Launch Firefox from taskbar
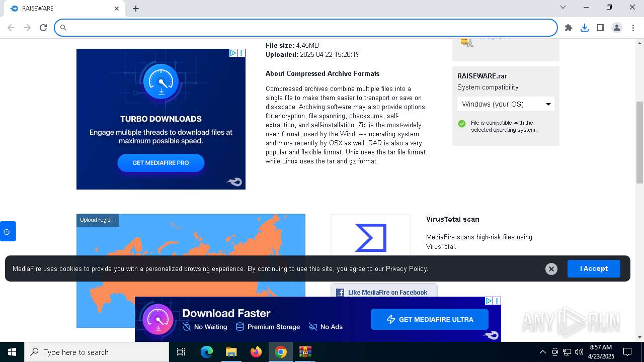The width and height of the screenshot is (644, 362). click(256, 352)
